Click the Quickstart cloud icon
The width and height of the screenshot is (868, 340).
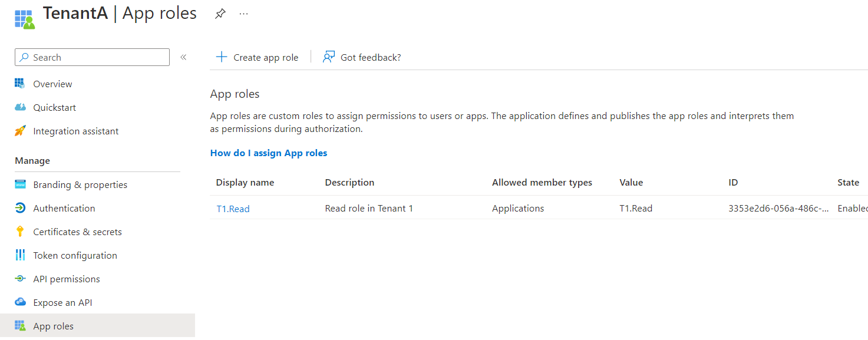(x=20, y=107)
